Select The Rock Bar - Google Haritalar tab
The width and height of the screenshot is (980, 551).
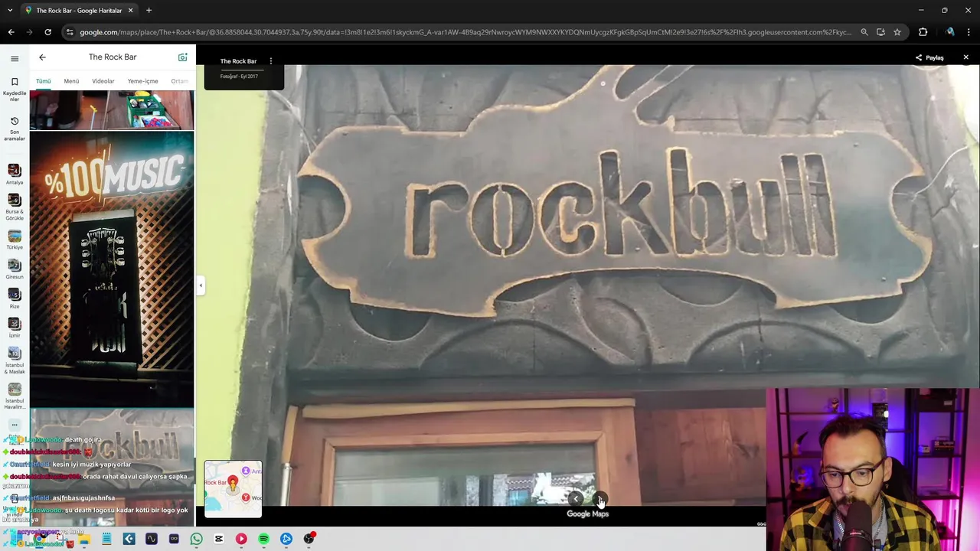point(79,10)
